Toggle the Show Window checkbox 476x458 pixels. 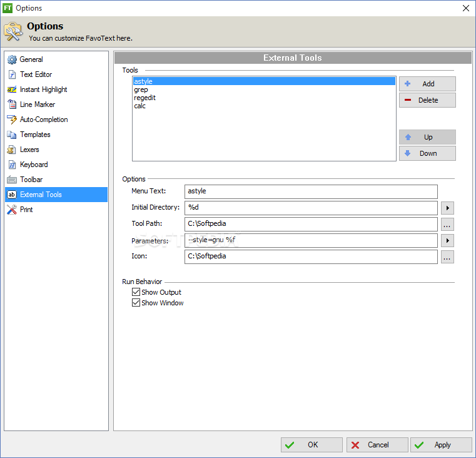(136, 303)
